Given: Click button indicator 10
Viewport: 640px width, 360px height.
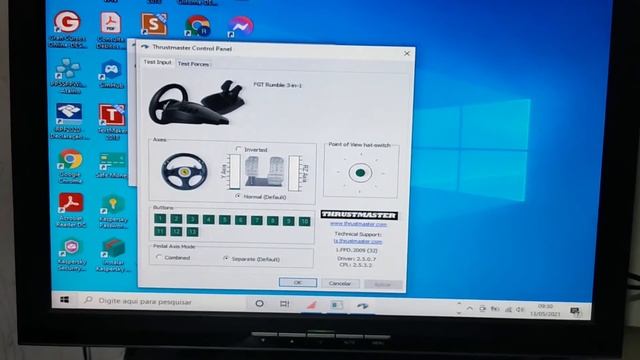Looking at the screenshot, I should click(304, 221).
